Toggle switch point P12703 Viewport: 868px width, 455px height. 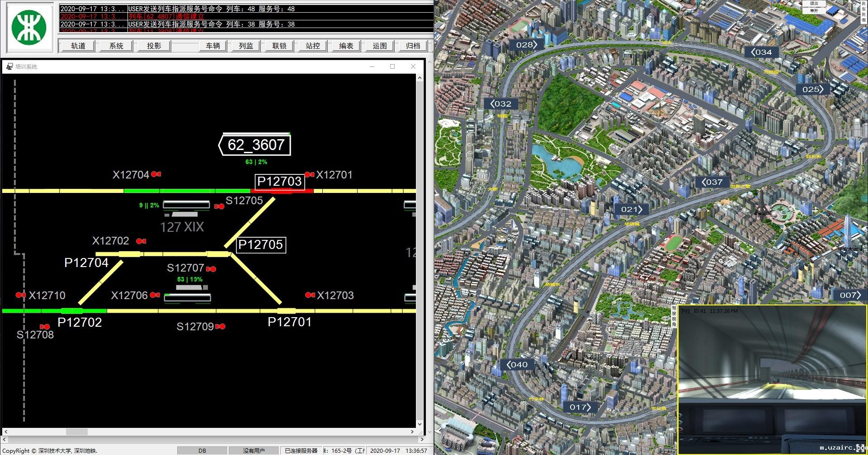pyautogui.click(x=279, y=182)
